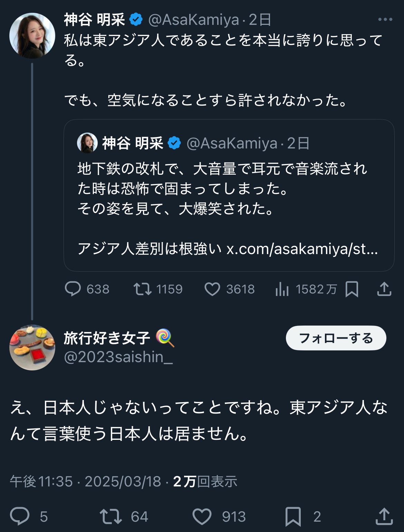Like the reply with 913 likes
404x532 pixels.
tap(202, 516)
